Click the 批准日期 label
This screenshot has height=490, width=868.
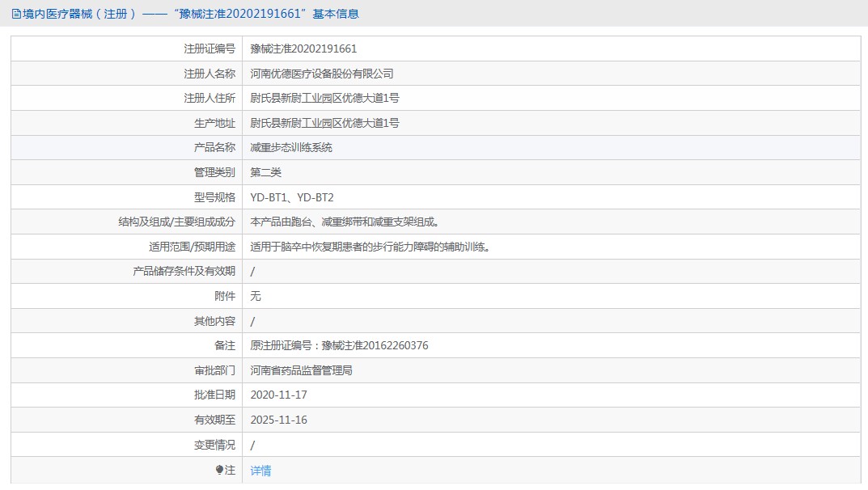click(x=214, y=395)
